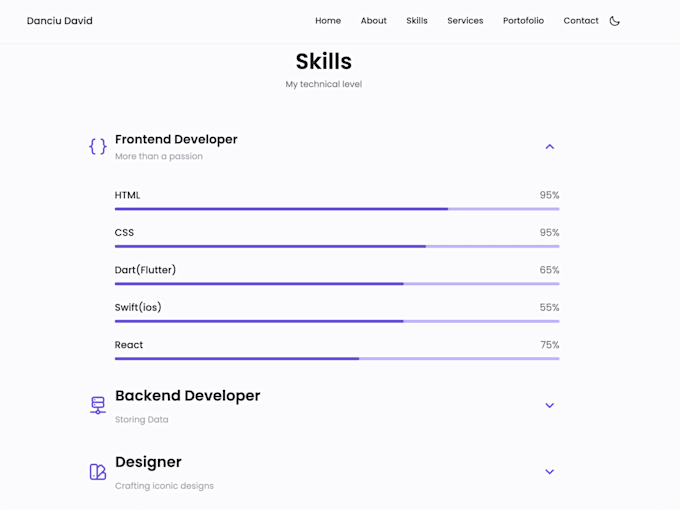Navigate to Portofolio in the header

click(x=523, y=21)
